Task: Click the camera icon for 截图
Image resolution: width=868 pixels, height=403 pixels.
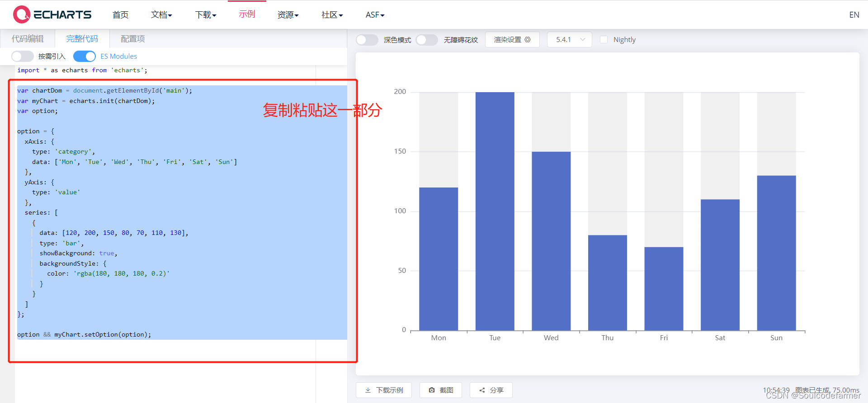Action: click(x=432, y=390)
